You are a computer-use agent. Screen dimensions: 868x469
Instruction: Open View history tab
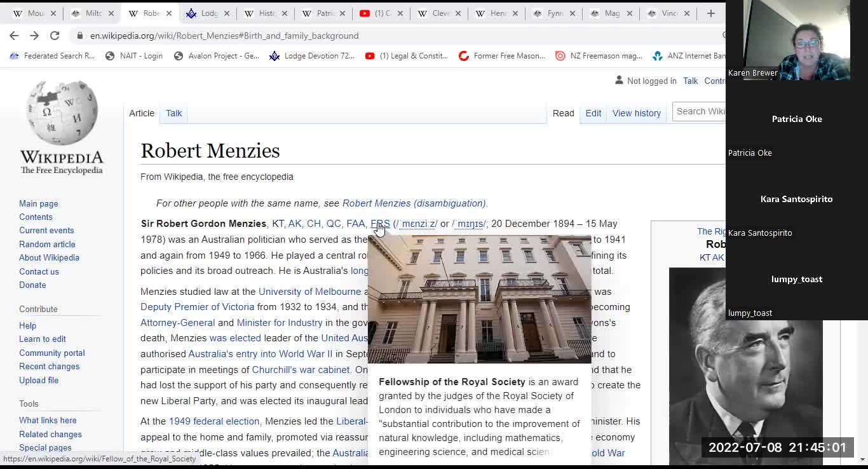pyautogui.click(x=637, y=113)
